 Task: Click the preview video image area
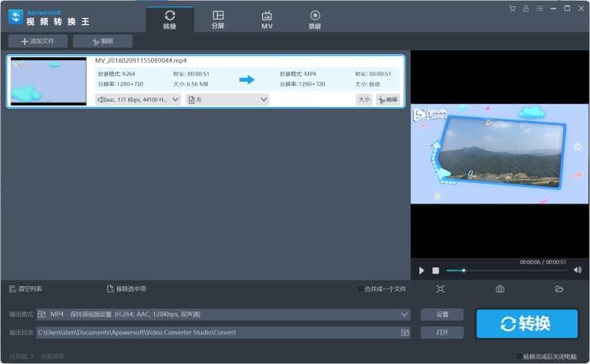pos(500,154)
